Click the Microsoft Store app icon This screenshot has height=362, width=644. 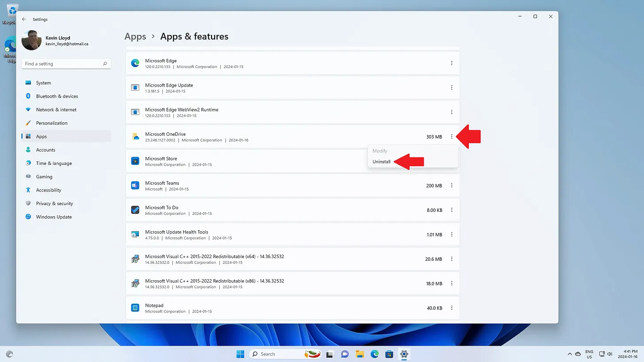click(x=135, y=161)
